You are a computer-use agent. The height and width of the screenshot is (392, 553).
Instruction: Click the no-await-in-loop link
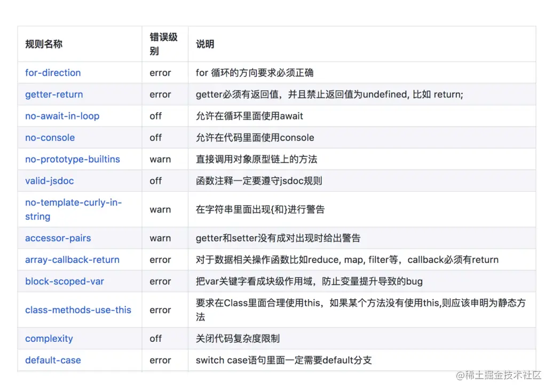62,116
